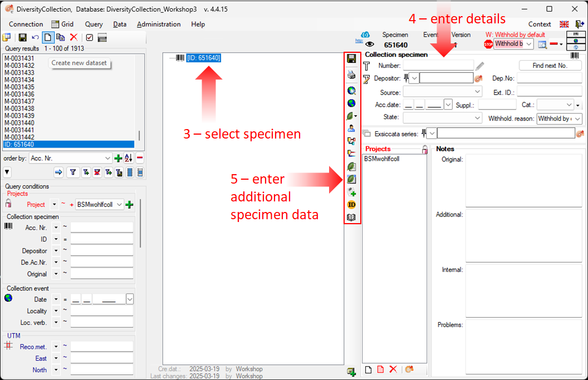Click green plus next to order by
The height and width of the screenshot is (380, 588).
pos(118,158)
